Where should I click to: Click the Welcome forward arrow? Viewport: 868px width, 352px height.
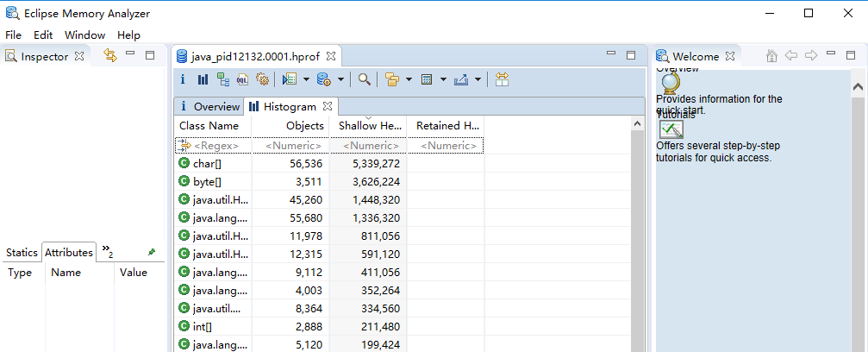click(x=811, y=55)
